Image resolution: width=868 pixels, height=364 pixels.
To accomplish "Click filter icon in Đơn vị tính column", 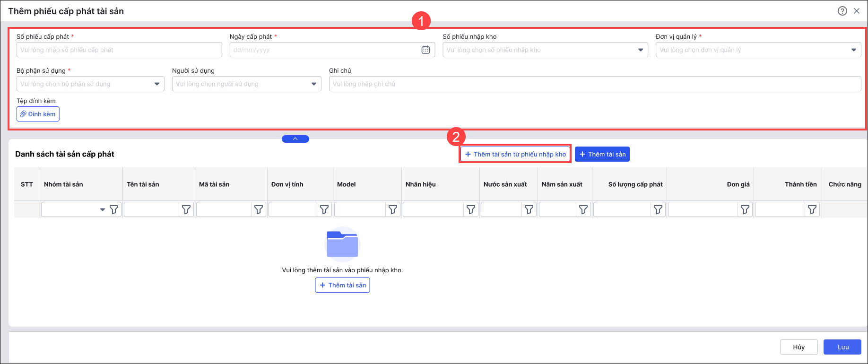I will (x=324, y=209).
